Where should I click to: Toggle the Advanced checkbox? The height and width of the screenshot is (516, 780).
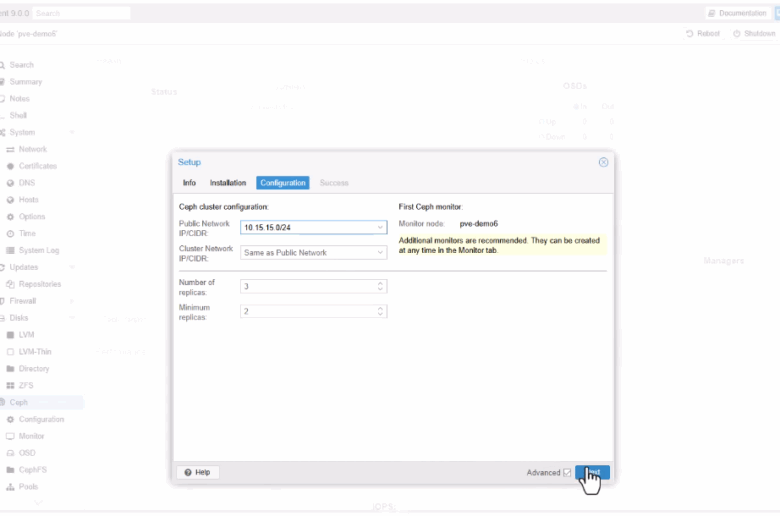coord(567,472)
